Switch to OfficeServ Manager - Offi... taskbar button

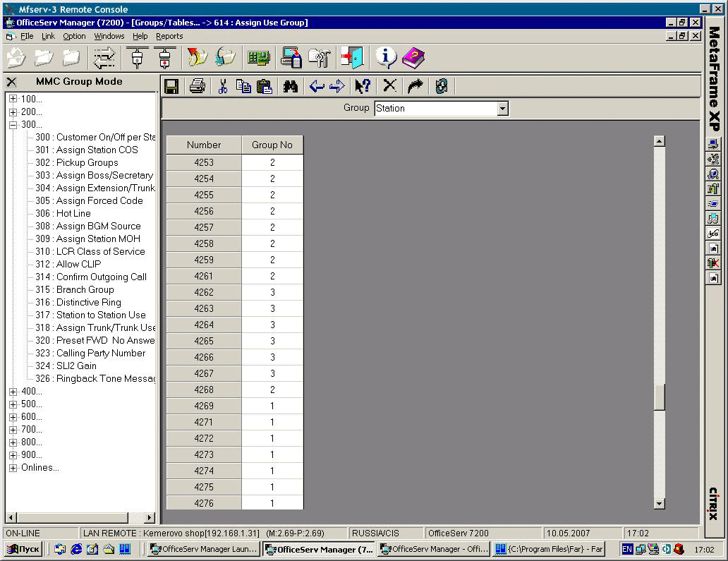[434, 549]
